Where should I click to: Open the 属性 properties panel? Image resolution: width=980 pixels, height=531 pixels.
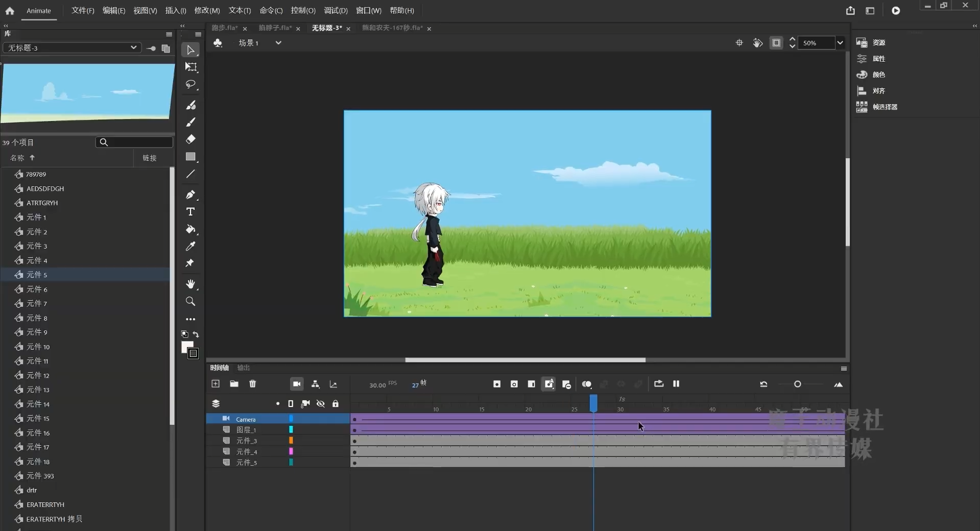tap(878, 59)
